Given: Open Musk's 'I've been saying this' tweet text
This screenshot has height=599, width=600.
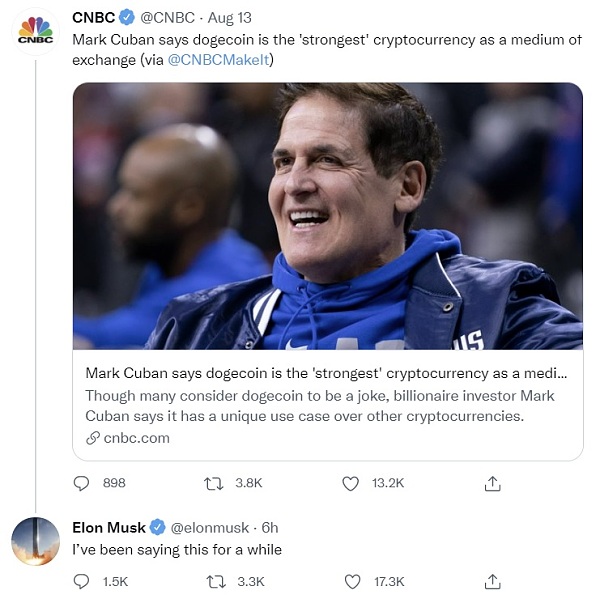Looking at the screenshot, I should click(177, 549).
